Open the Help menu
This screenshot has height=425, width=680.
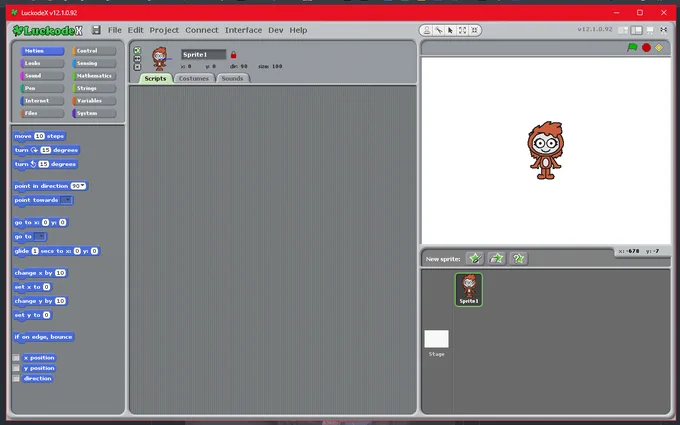tap(298, 30)
